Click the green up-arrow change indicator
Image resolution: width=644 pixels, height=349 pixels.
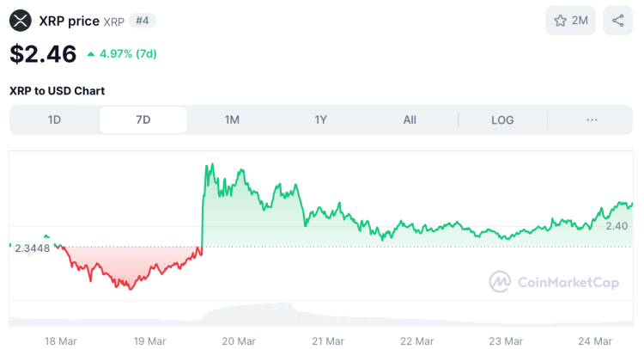(x=91, y=54)
